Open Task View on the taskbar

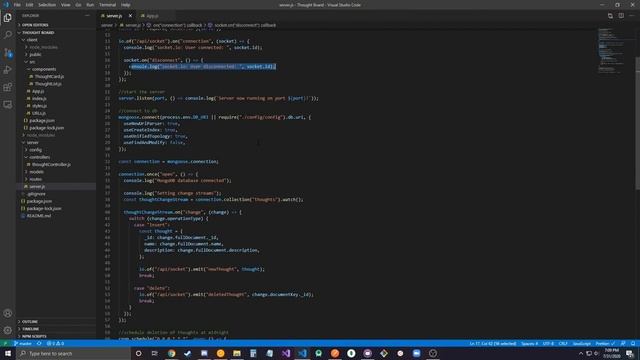[x=155, y=353]
